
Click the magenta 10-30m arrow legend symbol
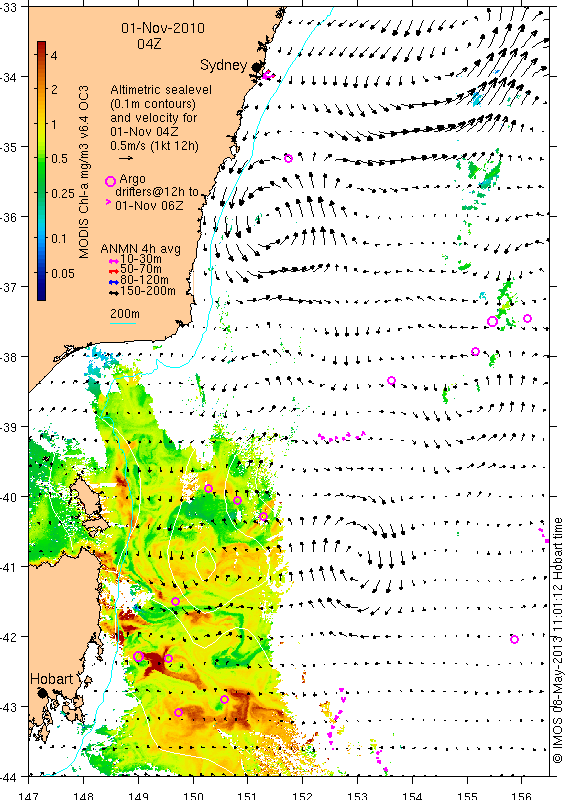tap(114, 261)
